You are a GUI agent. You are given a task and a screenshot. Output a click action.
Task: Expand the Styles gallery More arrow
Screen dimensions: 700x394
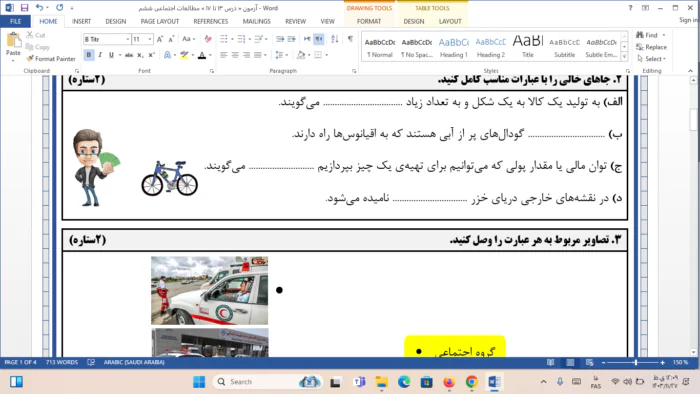(x=624, y=57)
